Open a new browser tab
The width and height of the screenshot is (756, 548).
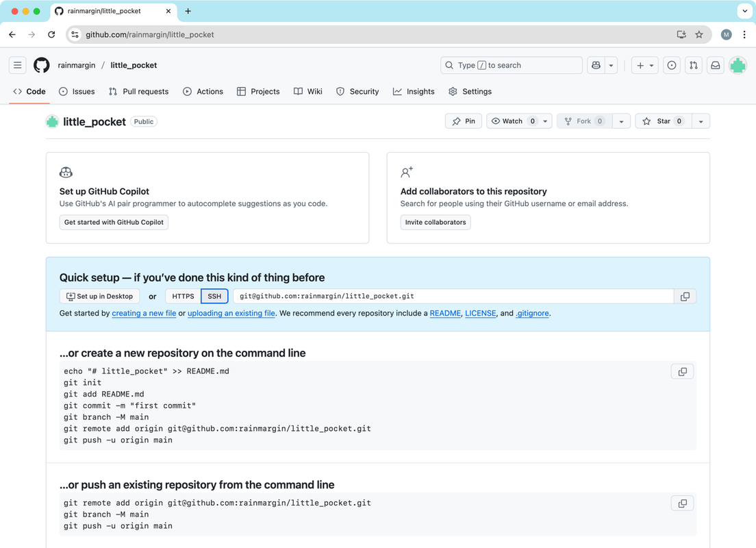[188, 11]
